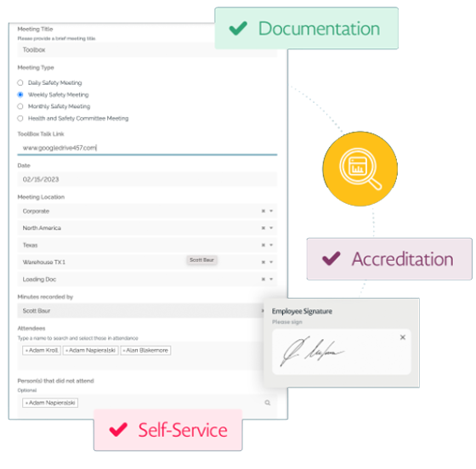Screen dimensions: 476x469
Task: Clear the Corporate location selection
Action: tap(263, 211)
